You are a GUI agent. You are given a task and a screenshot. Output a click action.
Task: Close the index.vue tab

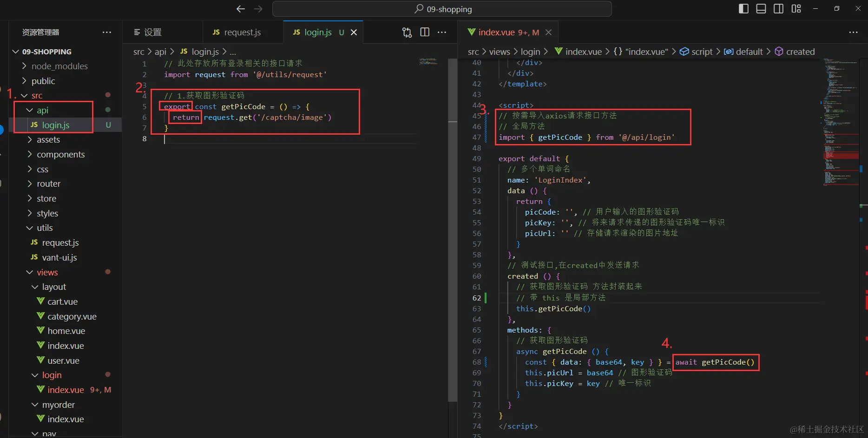(x=548, y=32)
